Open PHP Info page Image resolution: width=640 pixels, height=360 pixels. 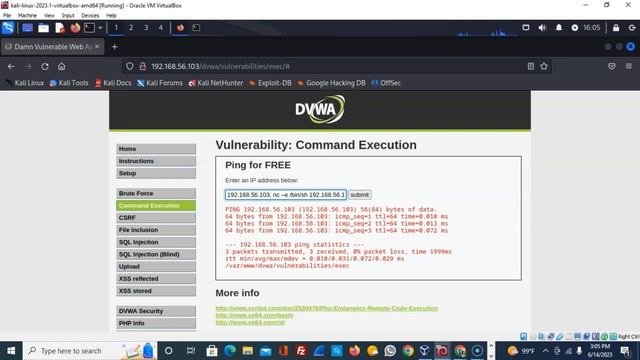point(156,323)
